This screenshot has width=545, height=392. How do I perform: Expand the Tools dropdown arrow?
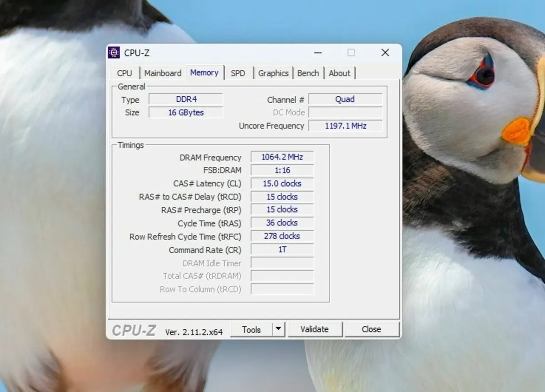[x=279, y=330]
